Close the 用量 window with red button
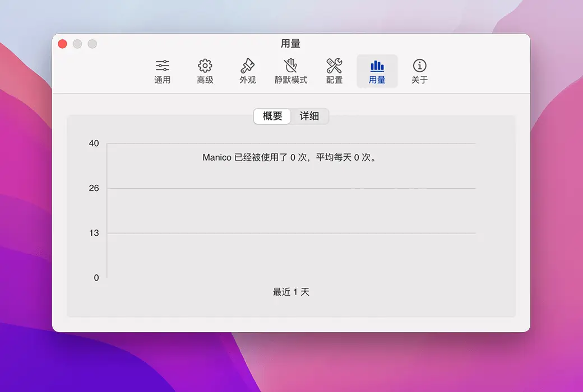583x392 pixels. [62, 44]
